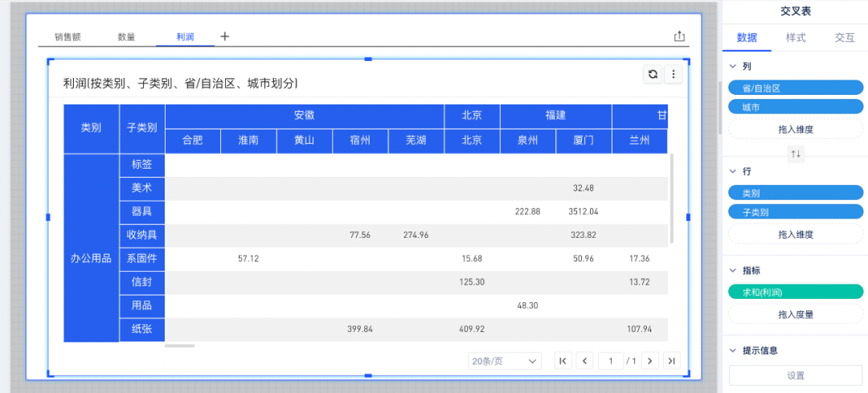Click the 设置 button under 提示信息
This screenshot has height=393, width=868.
pyautogui.click(x=796, y=375)
